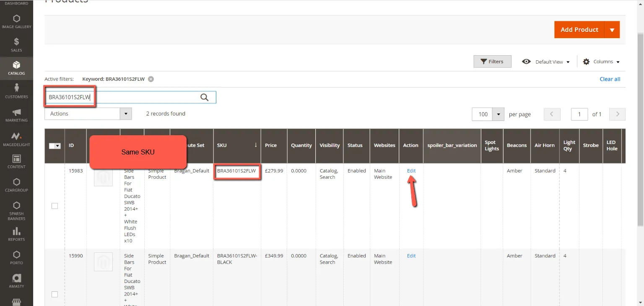Click the eye icon for Default View
This screenshot has width=644, height=306.
click(x=526, y=62)
